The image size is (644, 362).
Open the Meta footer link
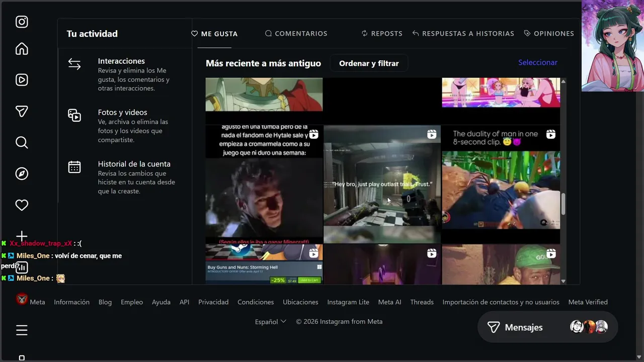(37, 302)
